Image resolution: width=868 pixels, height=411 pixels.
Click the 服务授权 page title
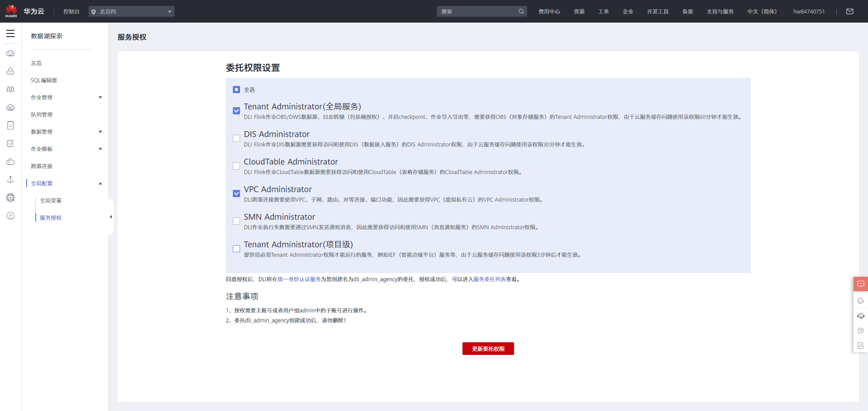132,37
